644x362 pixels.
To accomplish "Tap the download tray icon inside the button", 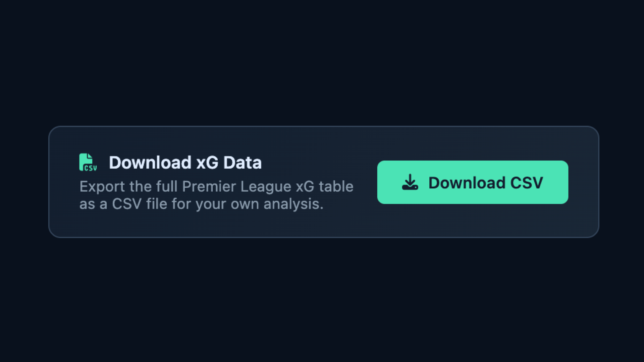I will (x=410, y=182).
